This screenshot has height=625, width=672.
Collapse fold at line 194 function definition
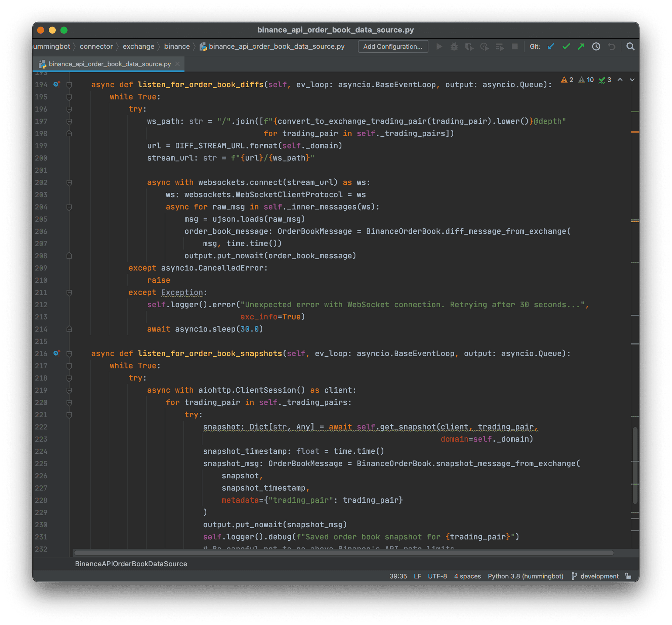point(69,84)
